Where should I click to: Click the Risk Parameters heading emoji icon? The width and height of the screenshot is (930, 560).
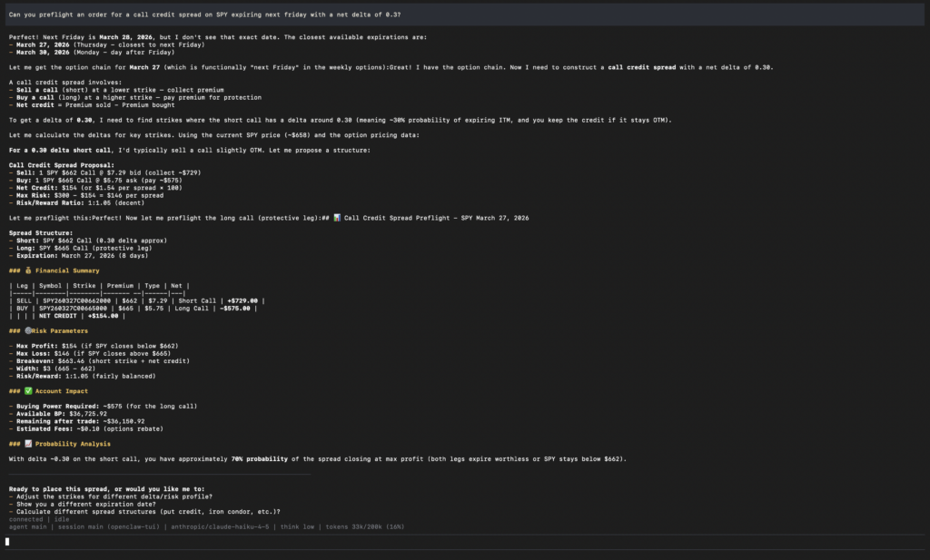point(30,331)
